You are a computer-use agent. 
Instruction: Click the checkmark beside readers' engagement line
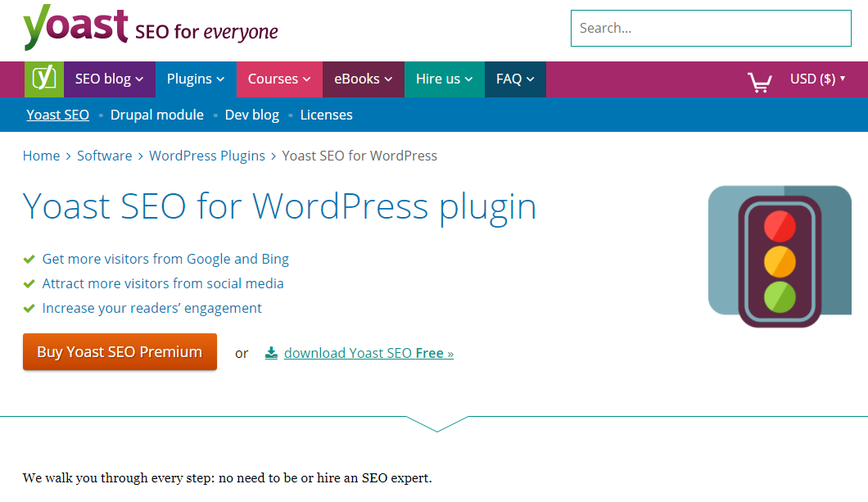29,307
